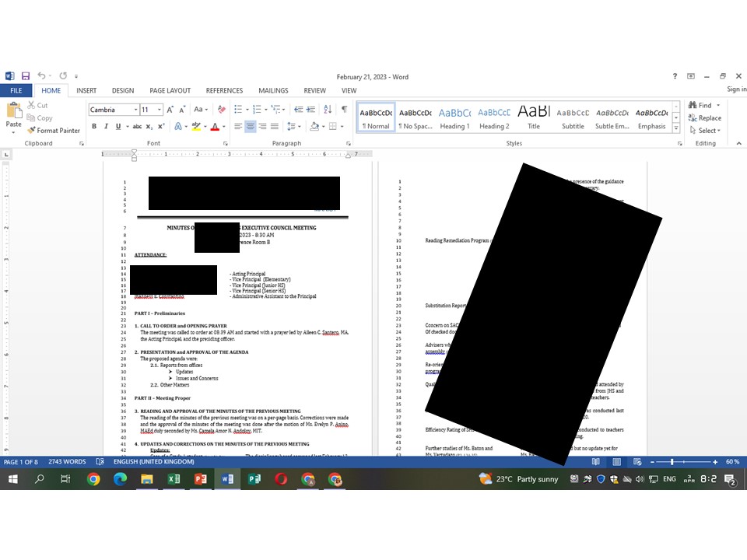747x560 pixels.
Task: Apply the Heading 1 style
Action: coord(455,117)
